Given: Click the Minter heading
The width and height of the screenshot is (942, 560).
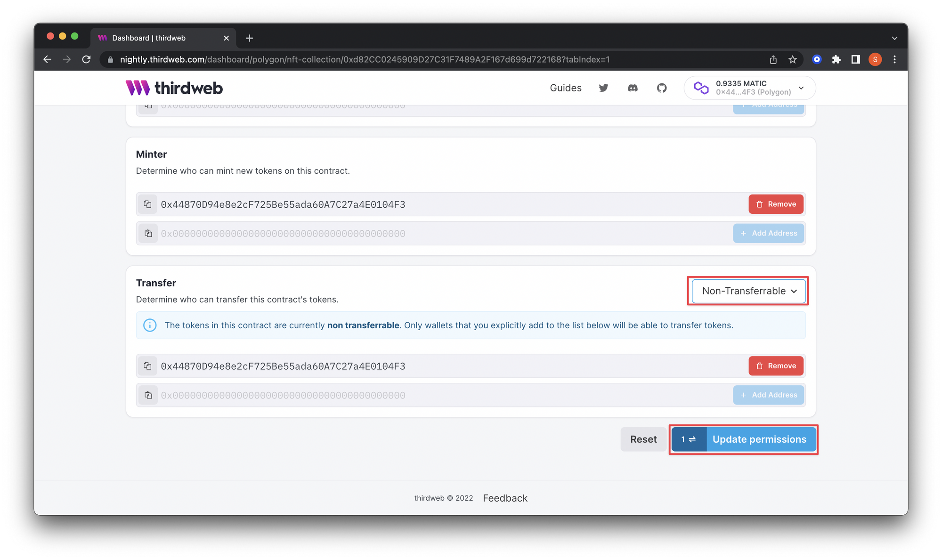Looking at the screenshot, I should [151, 154].
